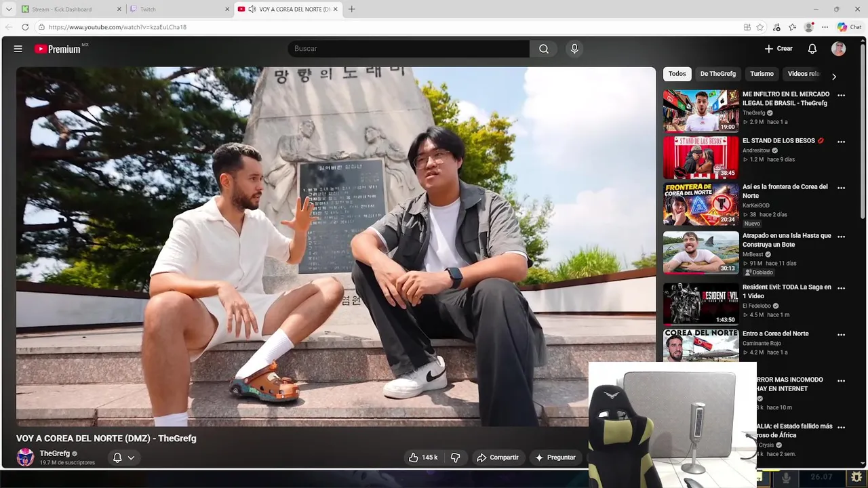Viewport: 868px width, 488px height.
Task: Close the Kick Dashboard tab
Action: [119, 9]
